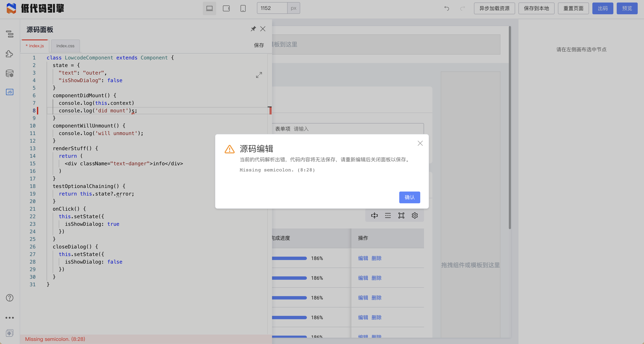
Task: Pin the source code panel
Action: coord(253,29)
